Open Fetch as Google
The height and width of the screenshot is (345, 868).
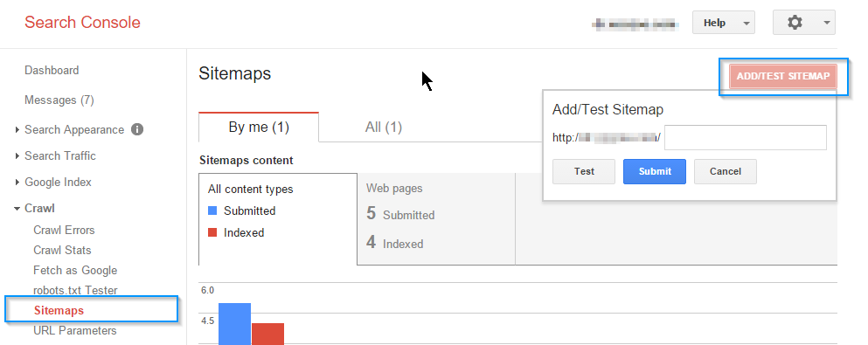click(x=75, y=271)
